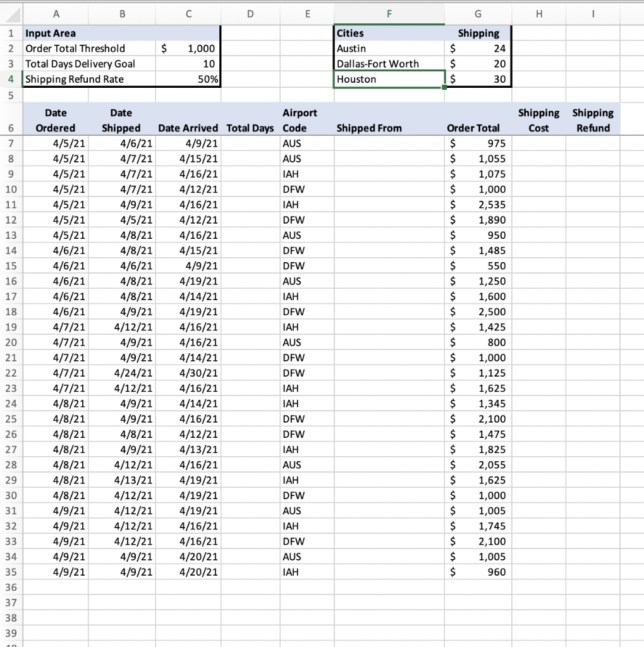Screen dimensions: 644x647
Task: Click the 'Airport Code' column heading
Action: (307, 120)
